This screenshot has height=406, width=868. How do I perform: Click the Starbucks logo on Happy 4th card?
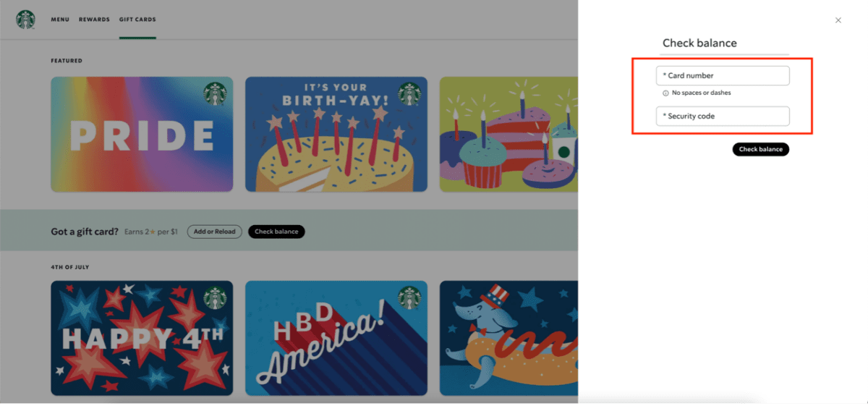point(215,297)
